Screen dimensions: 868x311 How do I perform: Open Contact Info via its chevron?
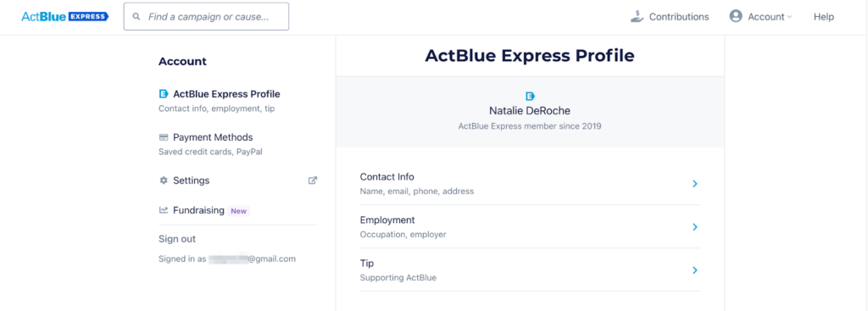pyautogui.click(x=695, y=184)
